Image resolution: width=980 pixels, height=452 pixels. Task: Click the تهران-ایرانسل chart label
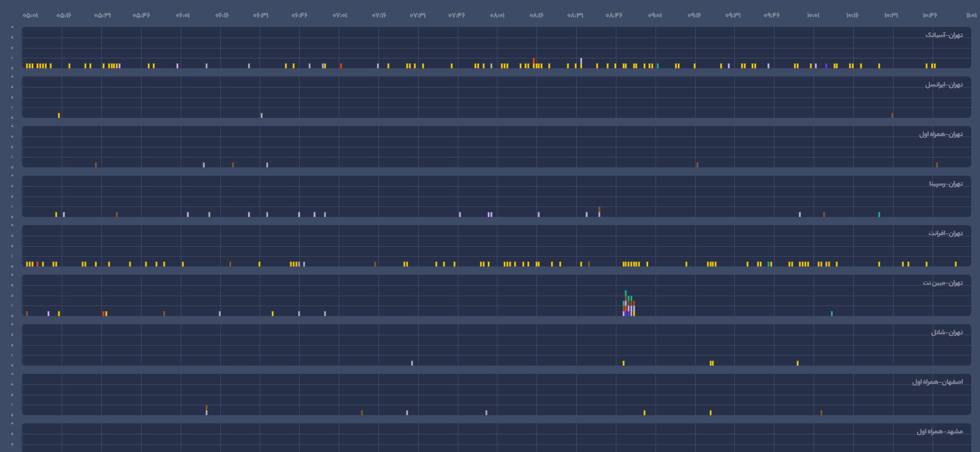944,85
